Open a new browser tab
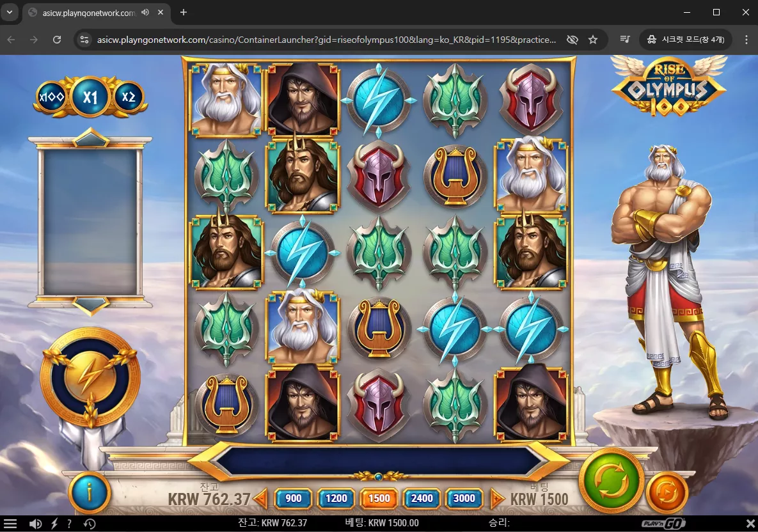 click(183, 13)
